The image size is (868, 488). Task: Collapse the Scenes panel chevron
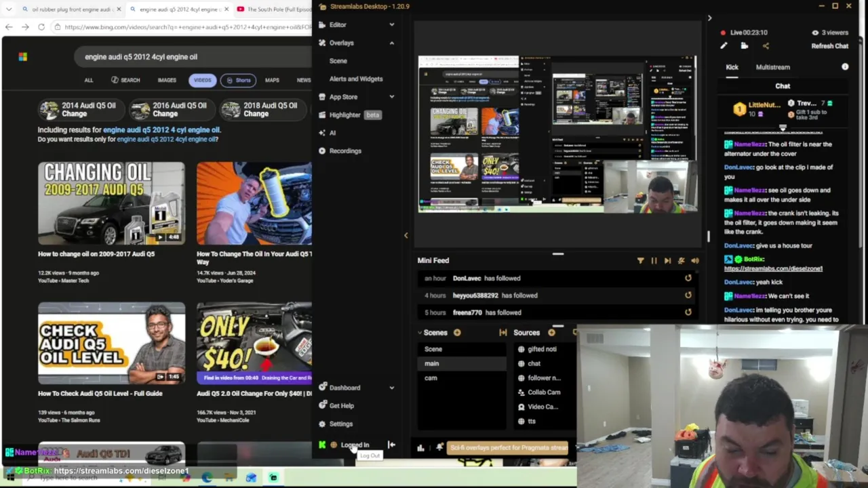[x=420, y=333]
